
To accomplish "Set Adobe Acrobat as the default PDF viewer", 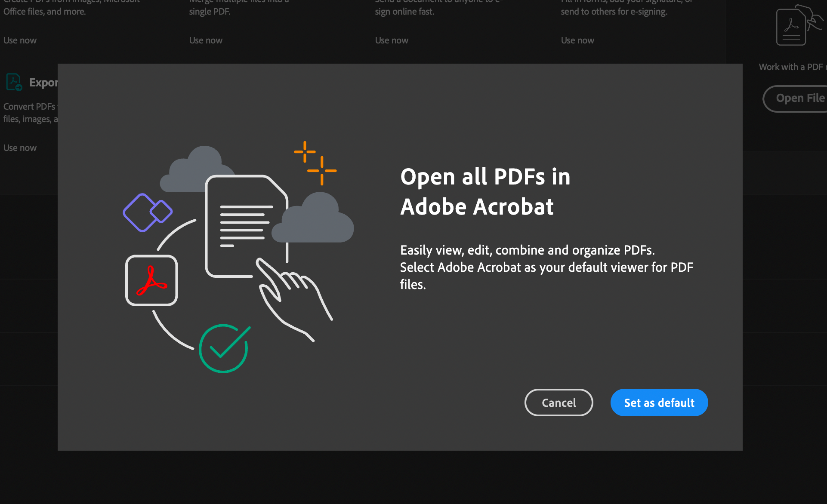I will coord(659,403).
